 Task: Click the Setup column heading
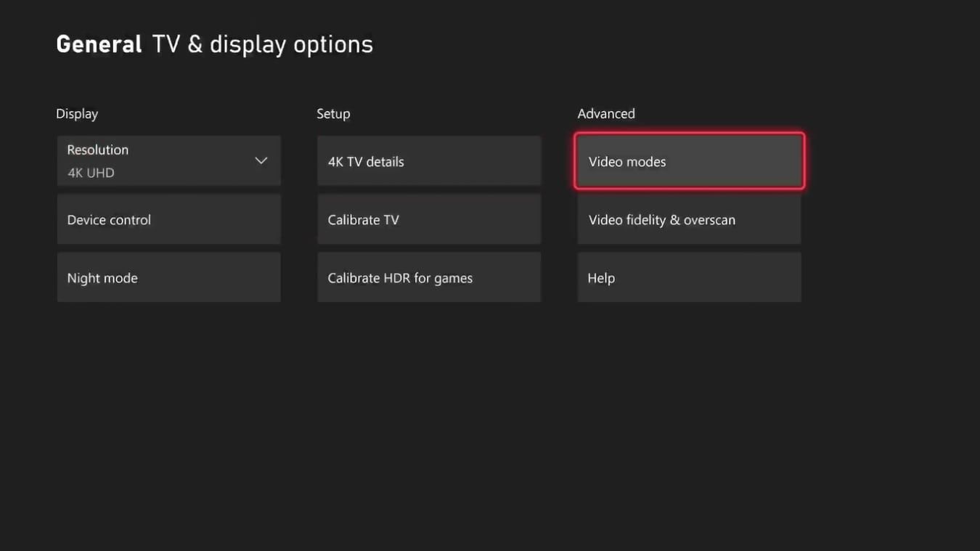point(333,113)
